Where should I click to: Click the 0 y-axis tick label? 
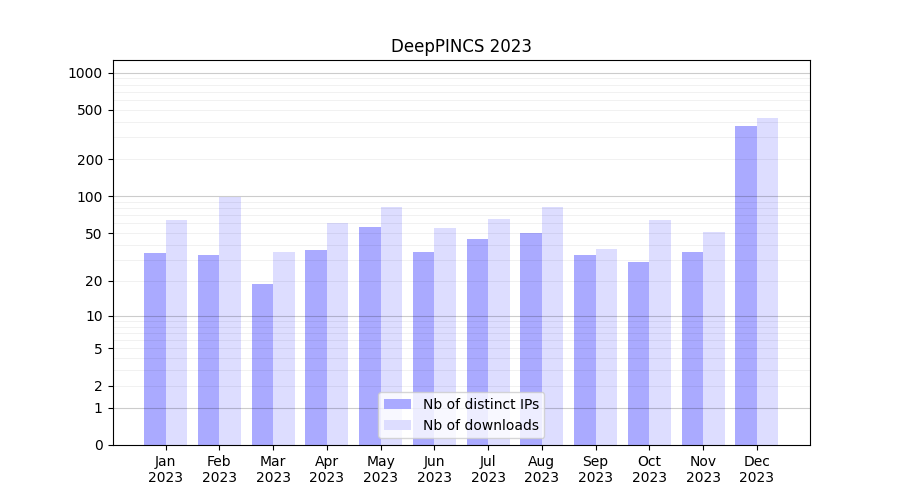click(x=98, y=445)
